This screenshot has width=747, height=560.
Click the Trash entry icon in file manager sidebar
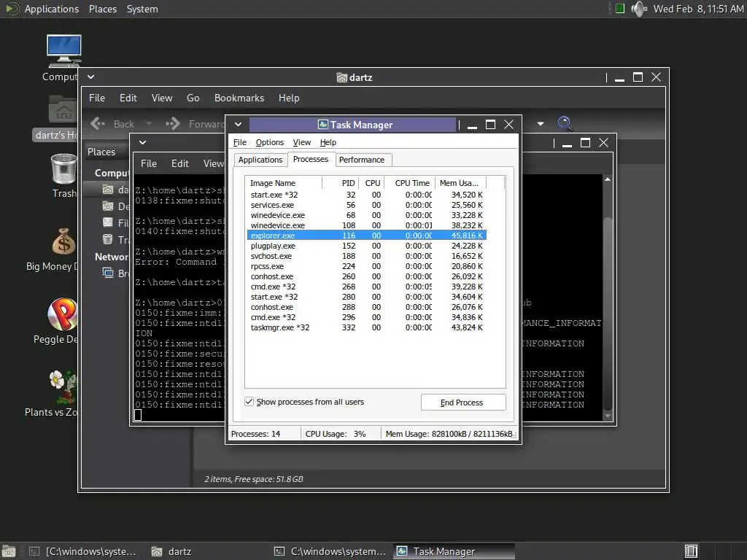[108, 239]
